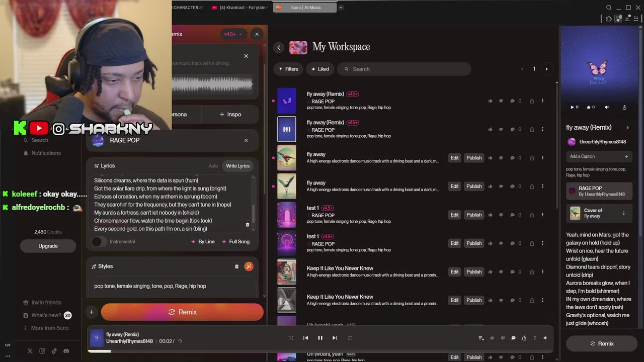The height and width of the screenshot is (362, 644).
Task: Share first Keep It Like You Never Knew
Action: pos(532,271)
